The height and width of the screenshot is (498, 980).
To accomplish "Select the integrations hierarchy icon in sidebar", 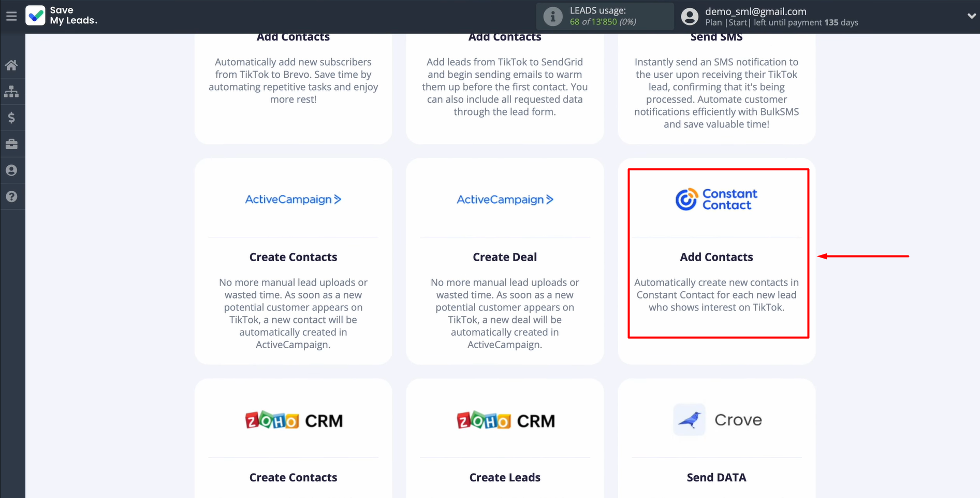I will coord(12,91).
